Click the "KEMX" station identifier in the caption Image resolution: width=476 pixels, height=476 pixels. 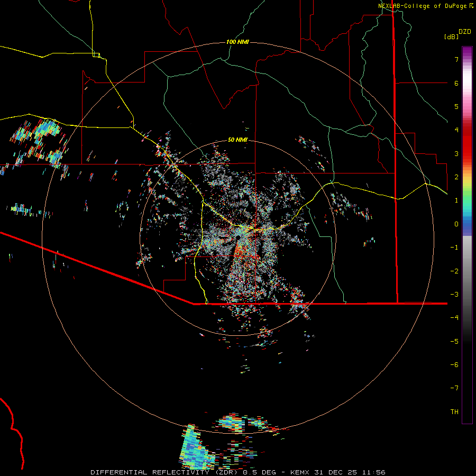tap(300, 472)
